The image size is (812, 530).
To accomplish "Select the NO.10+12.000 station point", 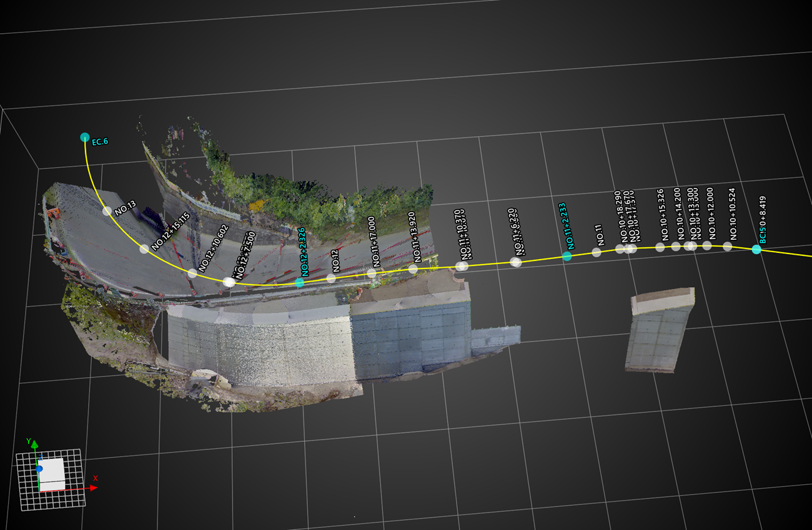I will [707, 245].
